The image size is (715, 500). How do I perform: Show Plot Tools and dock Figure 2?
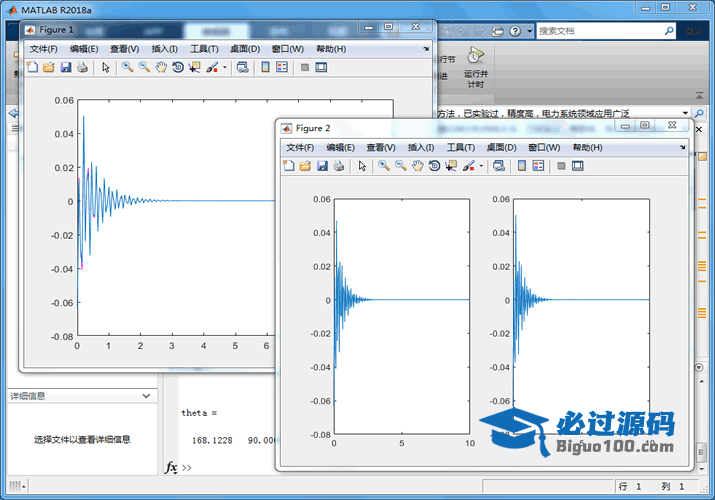tap(578, 166)
